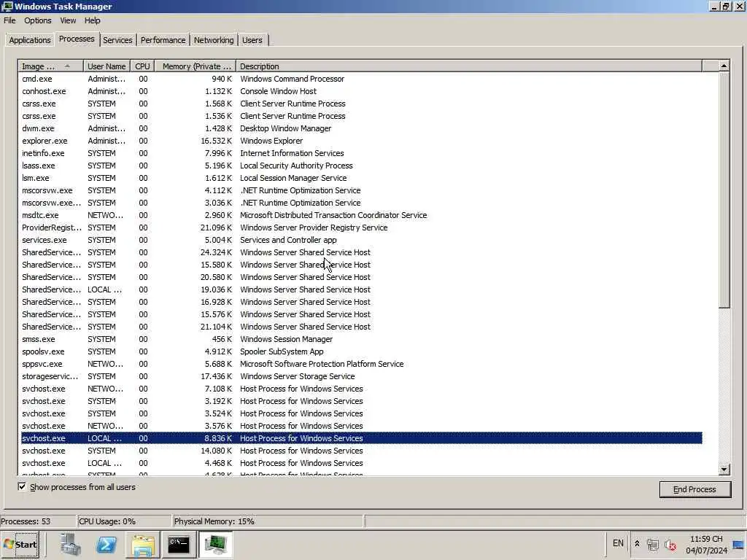Screen dimensions: 747x560
Task: Click the scrollbar down arrow
Action: 724,469
